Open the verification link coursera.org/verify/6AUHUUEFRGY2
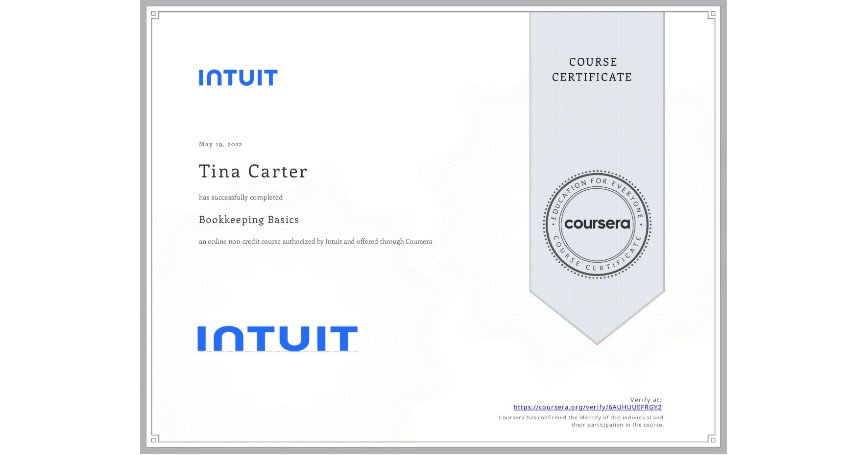The width and height of the screenshot is (868, 455). coord(587,407)
